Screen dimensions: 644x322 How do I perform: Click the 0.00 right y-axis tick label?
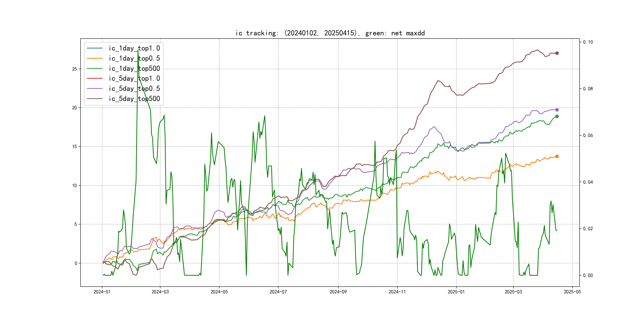[x=588, y=275]
